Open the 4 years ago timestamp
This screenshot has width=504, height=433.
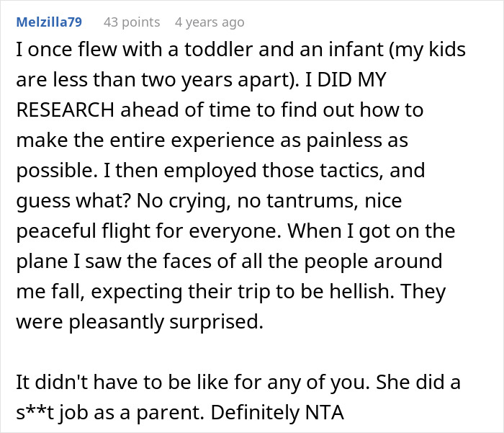210,22
